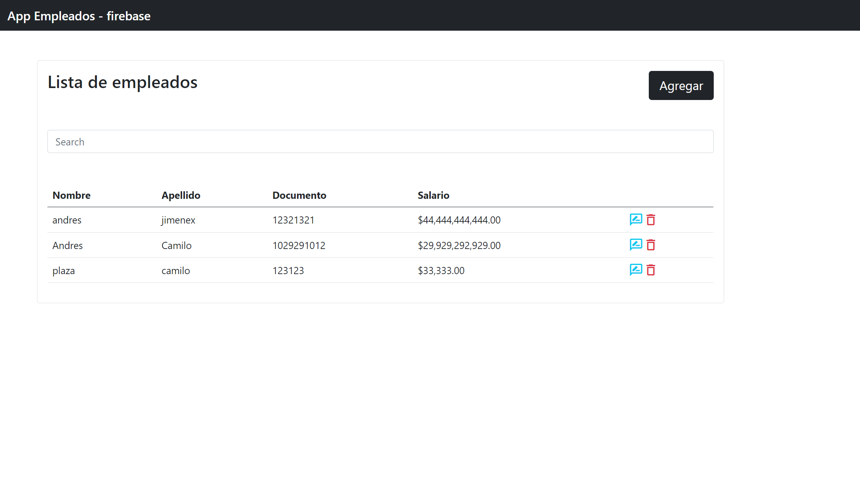This screenshot has height=504, width=860.
Task: Edit the Andres Camilo employee row
Action: tap(636, 245)
